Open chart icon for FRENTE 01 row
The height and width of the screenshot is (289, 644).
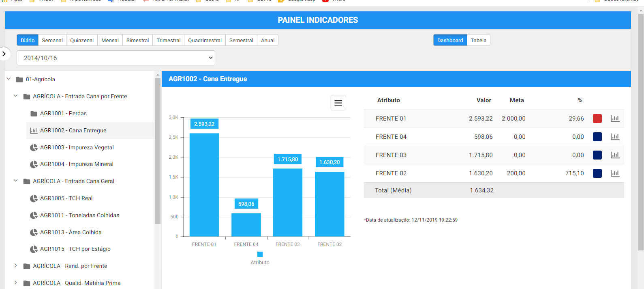point(615,119)
